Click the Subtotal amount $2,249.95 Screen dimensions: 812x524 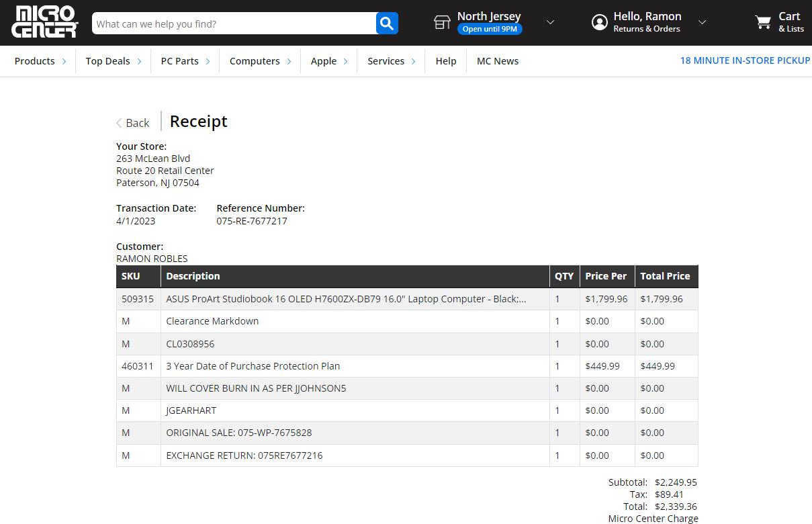click(x=676, y=482)
